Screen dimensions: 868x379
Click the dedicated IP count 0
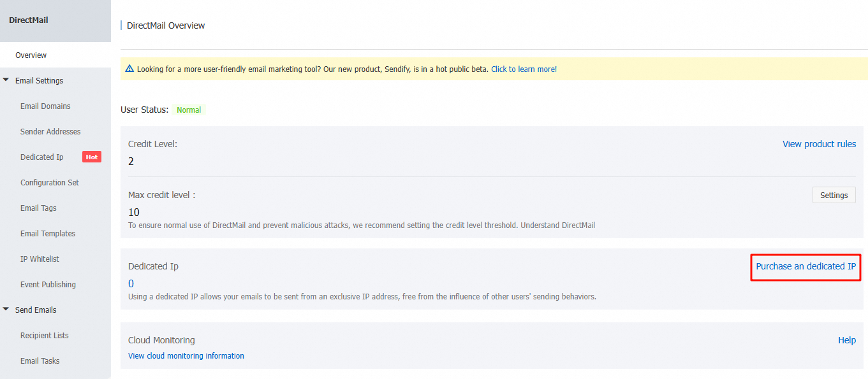click(131, 283)
